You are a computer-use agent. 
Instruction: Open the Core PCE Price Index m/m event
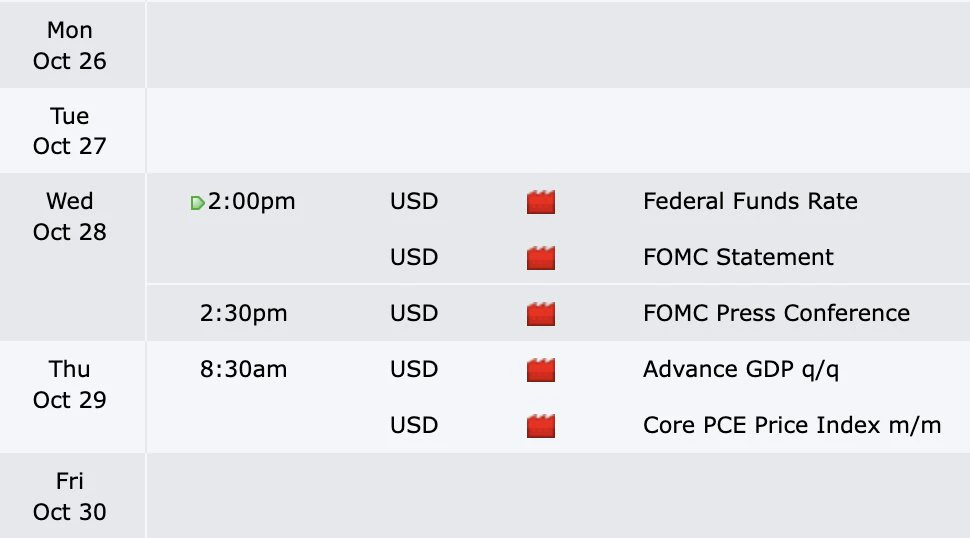[x=792, y=425]
